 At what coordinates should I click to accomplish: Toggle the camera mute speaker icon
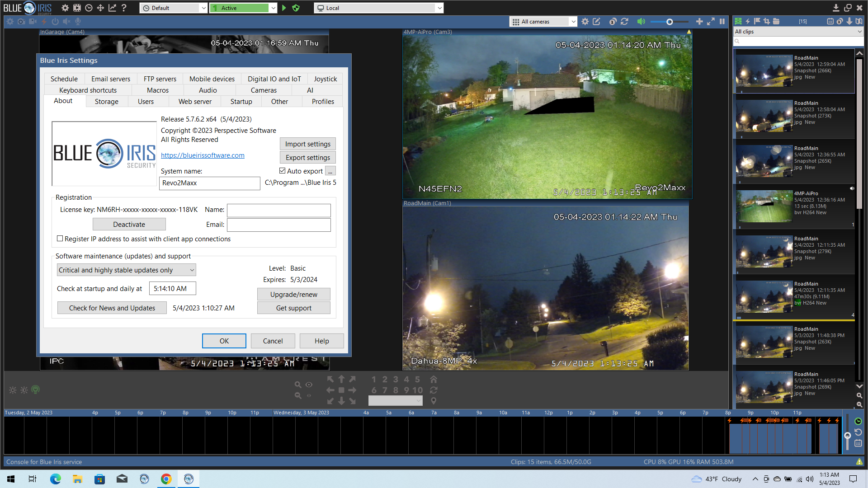pyautogui.click(x=66, y=21)
